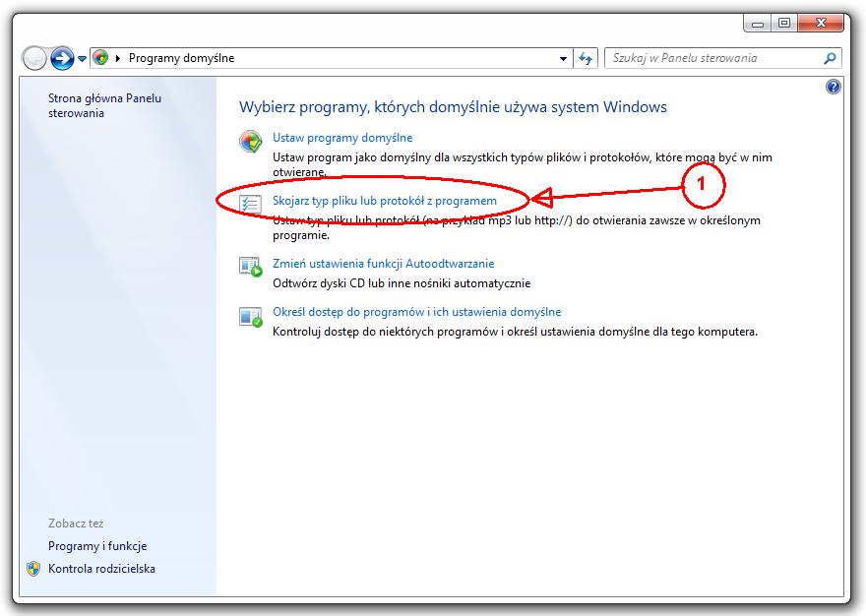Open Zmień ustawienia funkcji Autoodtwarzanie link
This screenshot has width=866, height=616.
(x=383, y=264)
